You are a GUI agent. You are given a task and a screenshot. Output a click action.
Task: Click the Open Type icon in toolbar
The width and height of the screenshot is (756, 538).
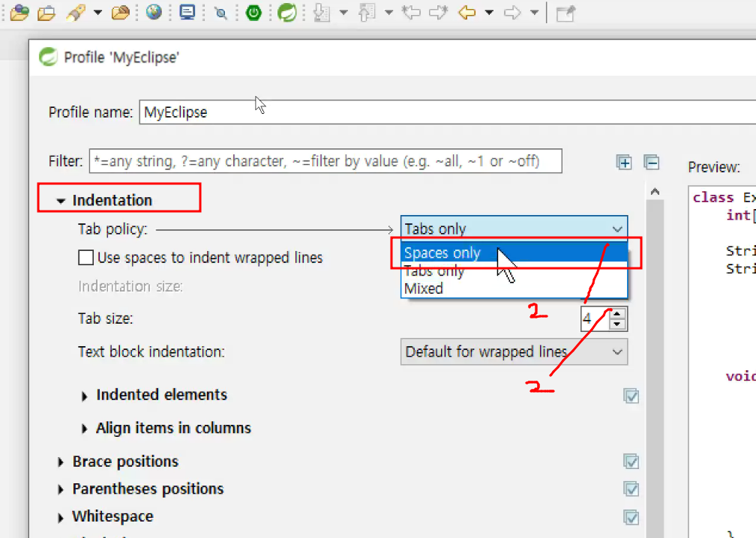pyautogui.click(x=19, y=13)
